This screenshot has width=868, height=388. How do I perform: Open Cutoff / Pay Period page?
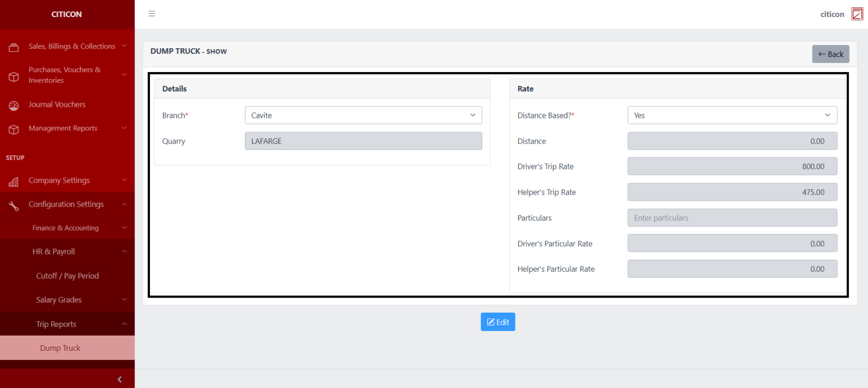click(x=67, y=276)
